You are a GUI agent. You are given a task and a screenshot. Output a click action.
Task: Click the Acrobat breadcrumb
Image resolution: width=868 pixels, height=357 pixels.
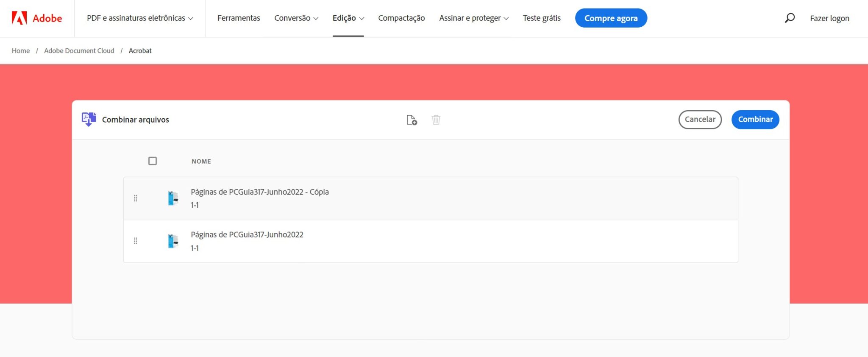point(140,51)
